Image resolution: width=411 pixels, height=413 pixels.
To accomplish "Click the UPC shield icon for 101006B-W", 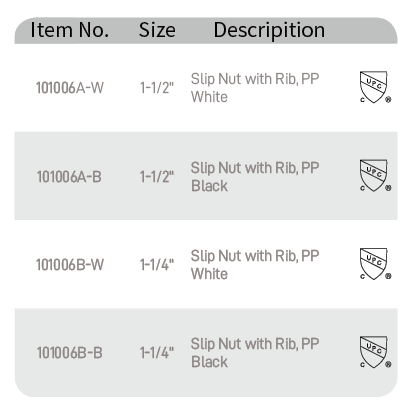I will tap(375, 264).
